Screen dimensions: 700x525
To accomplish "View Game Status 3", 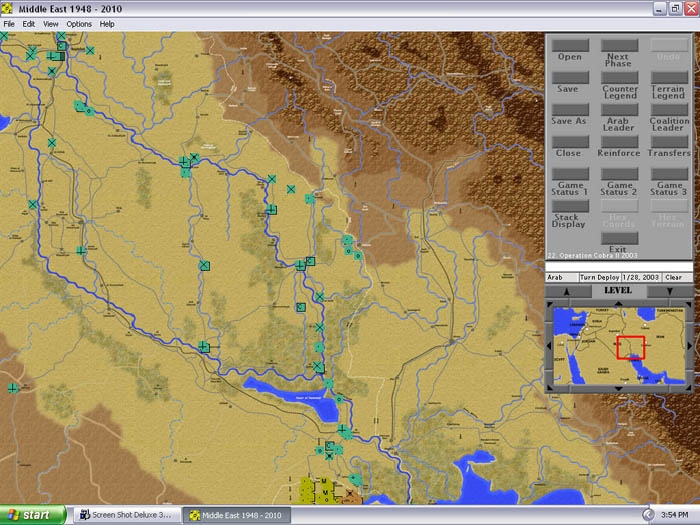I will tap(669, 174).
